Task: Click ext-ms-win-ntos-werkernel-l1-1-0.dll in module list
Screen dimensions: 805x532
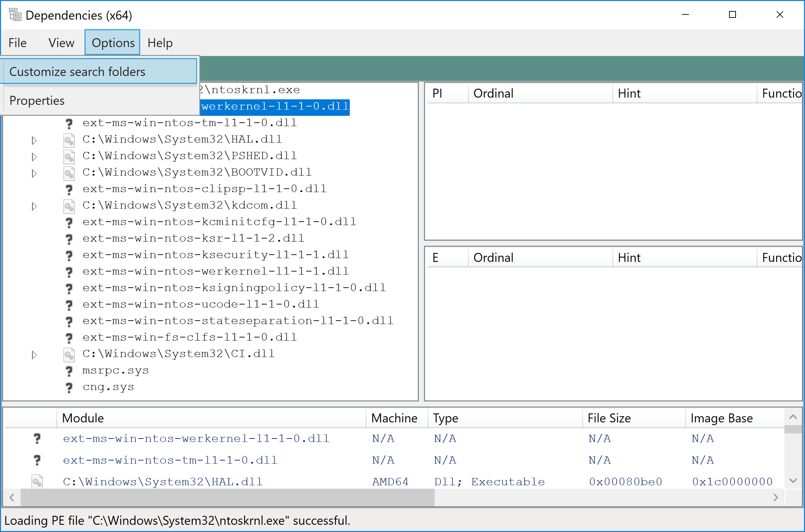Action: click(x=196, y=439)
